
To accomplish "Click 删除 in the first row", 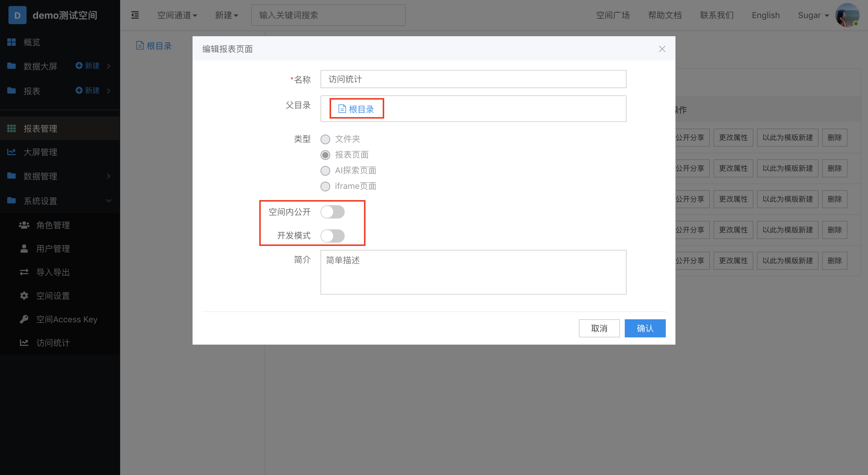I will (834, 137).
